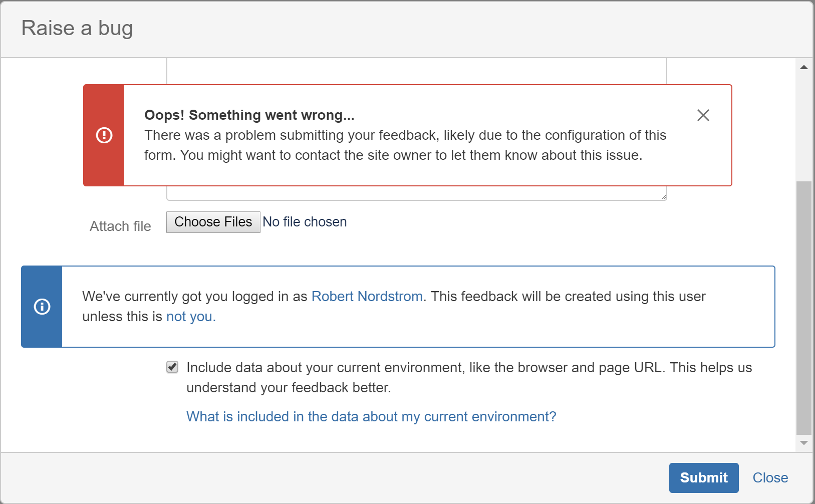Uncheck the include environment data checkbox
The image size is (815, 504).
click(x=172, y=367)
